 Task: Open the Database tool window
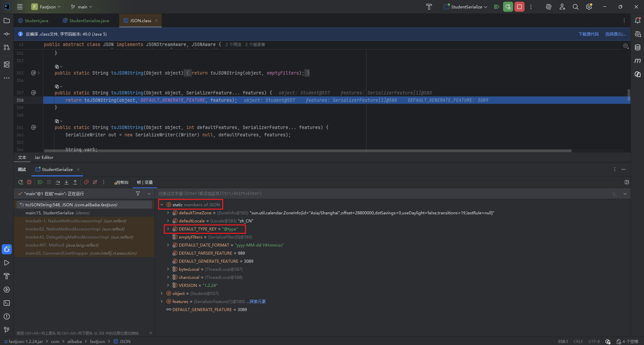click(x=638, y=47)
